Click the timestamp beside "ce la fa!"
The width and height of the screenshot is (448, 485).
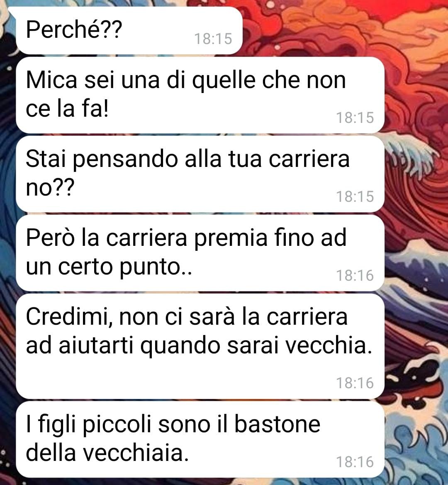point(355,118)
